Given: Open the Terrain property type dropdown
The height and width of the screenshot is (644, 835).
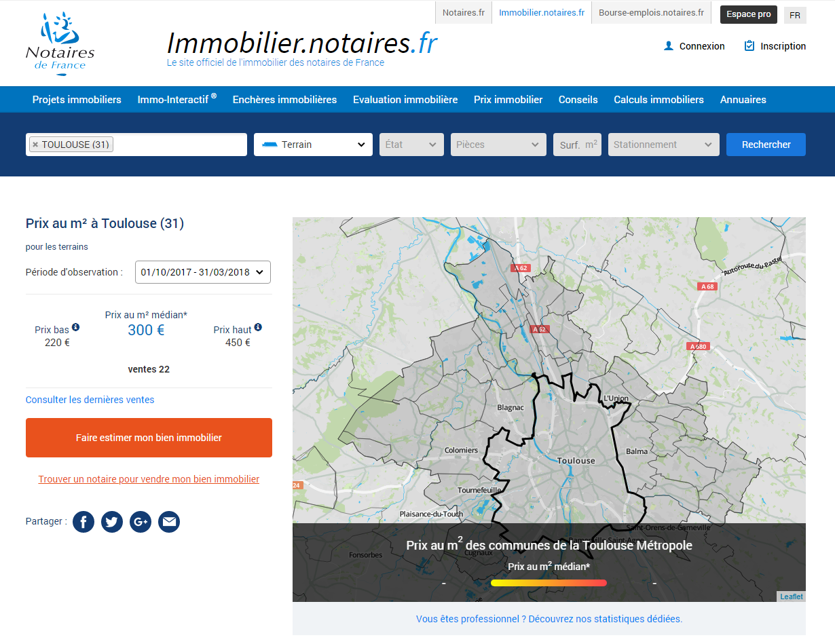Looking at the screenshot, I should coord(313,145).
